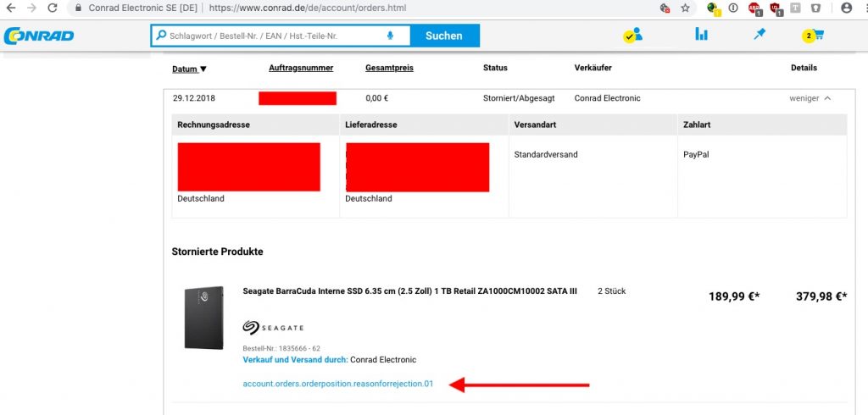Screen dimensions: 868x415
Task: Click the Seagate SSD product thumbnail
Action: click(x=203, y=318)
